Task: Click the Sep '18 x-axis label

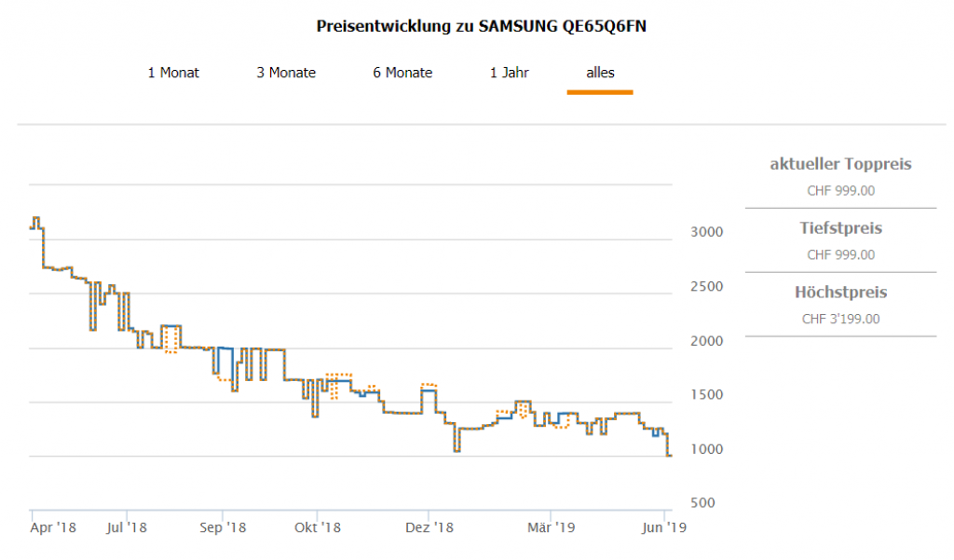Action: click(x=223, y=528)
